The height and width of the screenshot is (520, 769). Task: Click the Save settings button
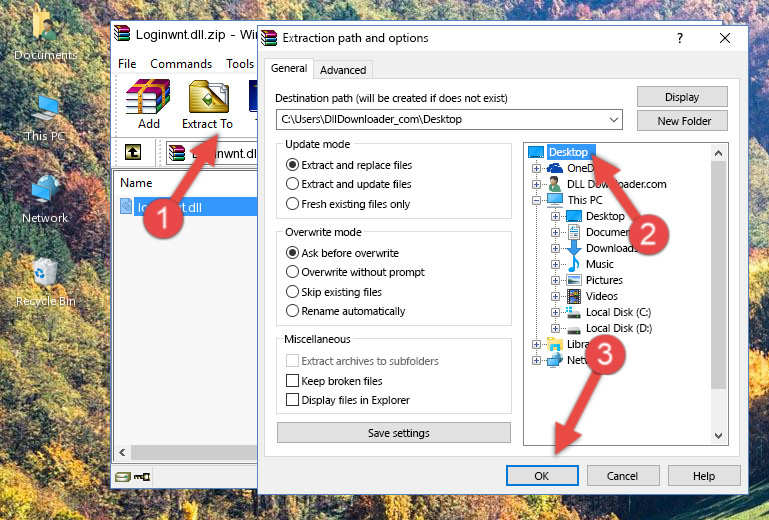pos(398,433)
